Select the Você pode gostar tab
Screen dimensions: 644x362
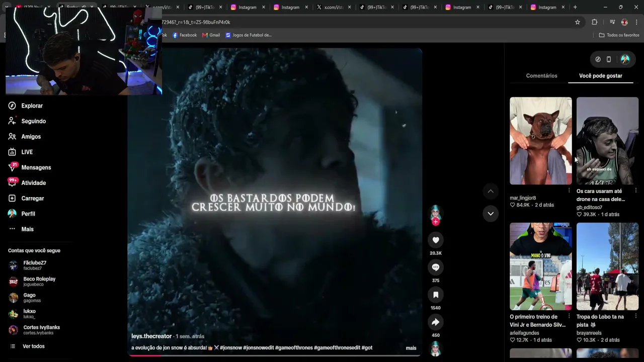tap(601, 76)
